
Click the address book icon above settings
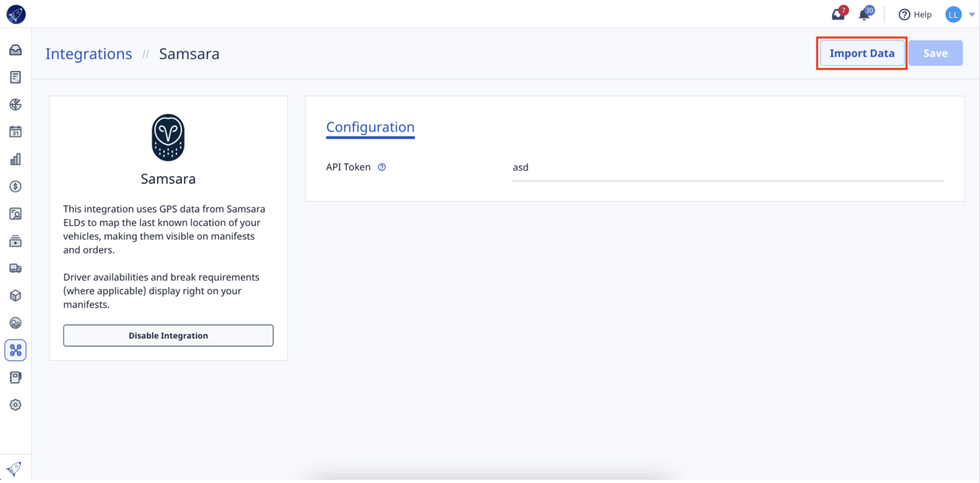coord(15,377)
